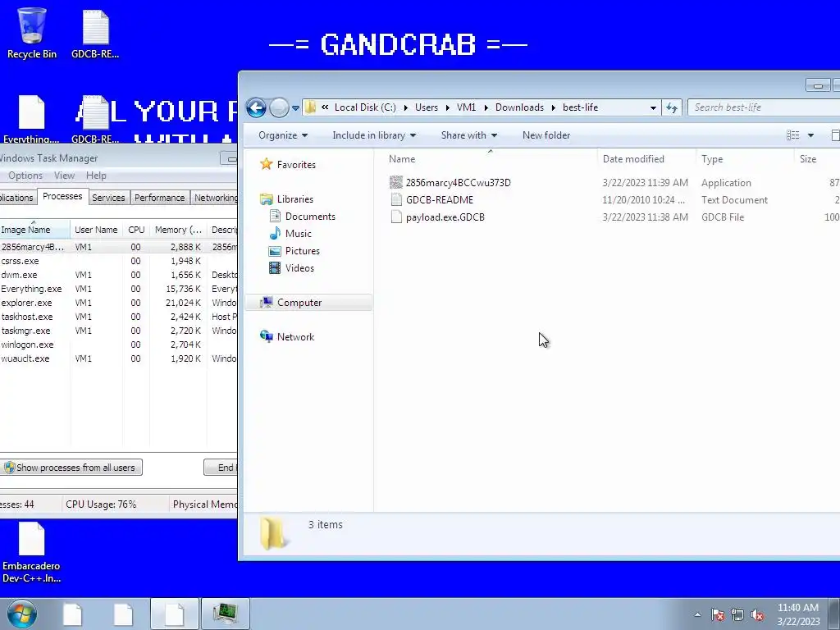Image resolution: width=840 pixels, height=630 pixels.
Task: Click the muted volume tray icon
Action: pyautogui.click(x=757, y=614)
